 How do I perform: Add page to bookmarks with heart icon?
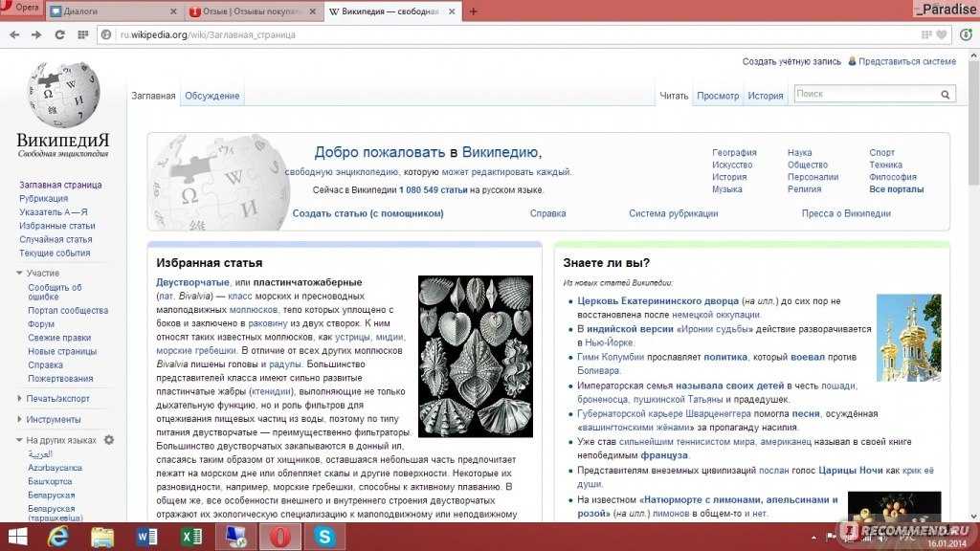pos(942,35)
